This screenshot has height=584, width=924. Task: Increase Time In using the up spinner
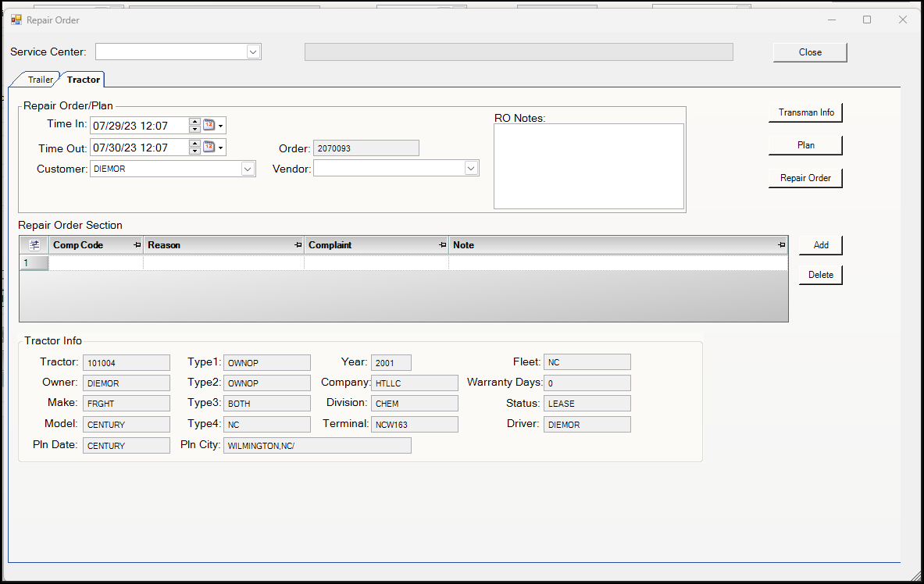(194, 122)
